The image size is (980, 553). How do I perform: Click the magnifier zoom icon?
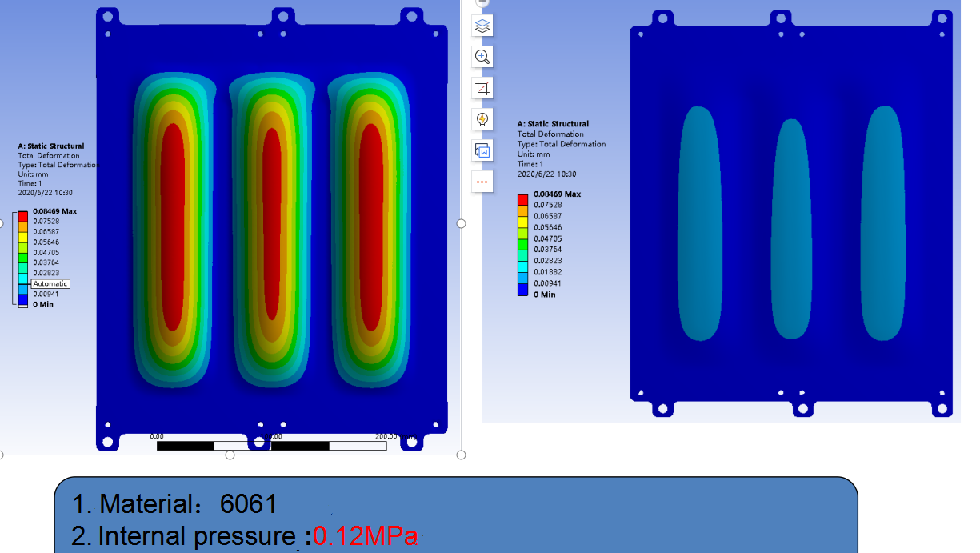(x=482, y=57)
